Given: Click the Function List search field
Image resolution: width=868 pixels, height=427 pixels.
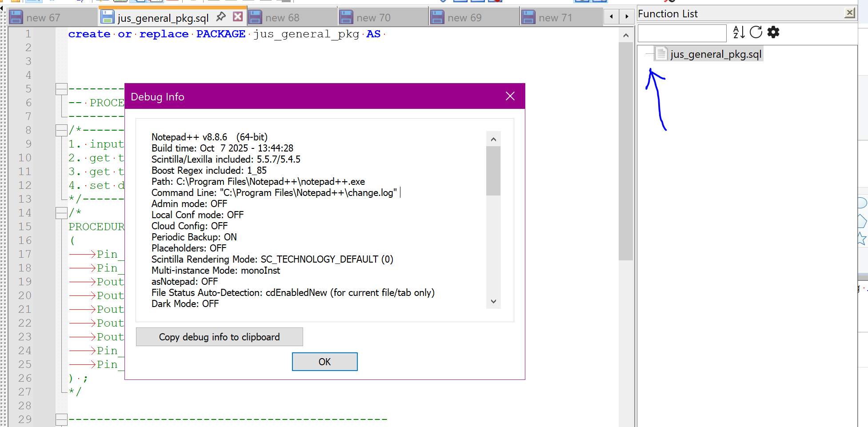Looking at the screenshot, I should coord(682,33).
